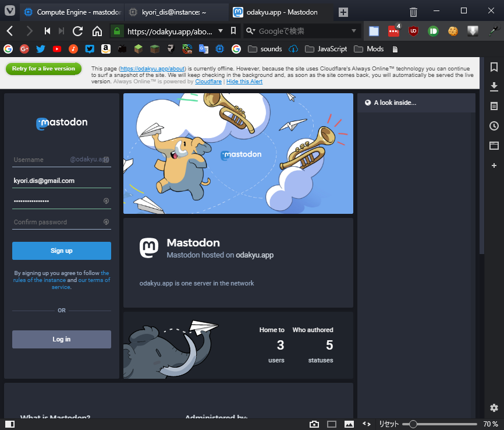504x430 pixels.
Task: Open the history panel clock icon
Action: pos(494,126)
